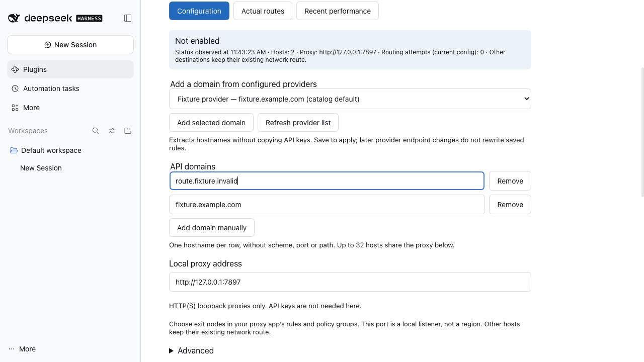
Task: Switch to Actual routes tab
Action: [263, 11]
